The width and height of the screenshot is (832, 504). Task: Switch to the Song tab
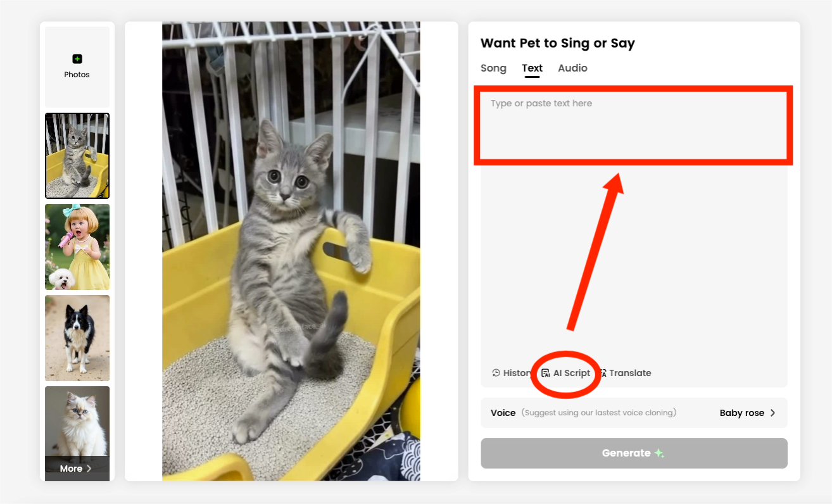pyautogui.click(x=493, y=68)
